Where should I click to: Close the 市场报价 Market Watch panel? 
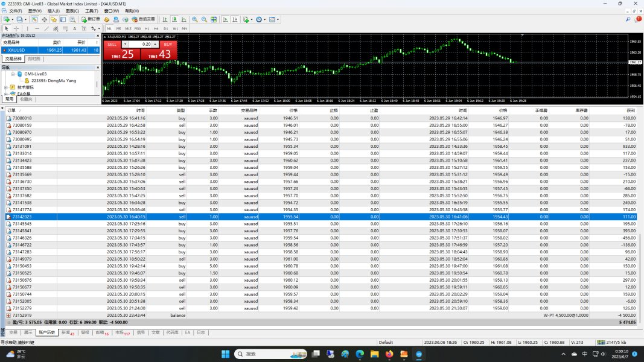tap(97, 36)
